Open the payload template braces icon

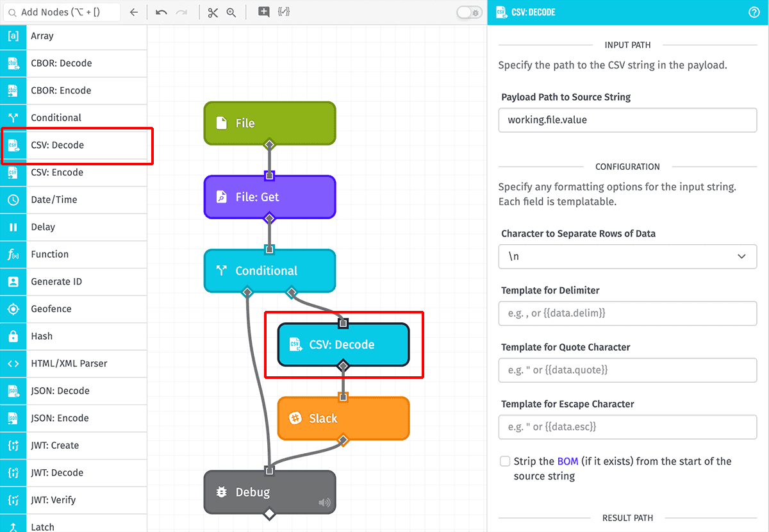pos(283,12)
